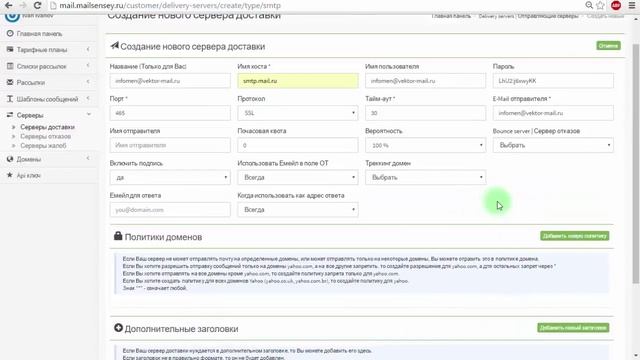This screenshot has height=360, width=640.
Task: Click the Пароль input field
Action: 553,81
